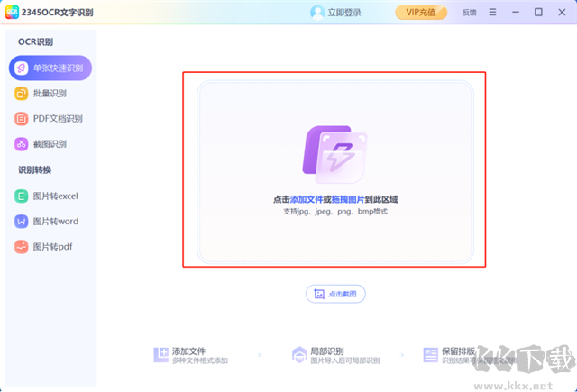Click 多种文件格式添加 description text
Screen dimensions: 577x392
[200, 360]
